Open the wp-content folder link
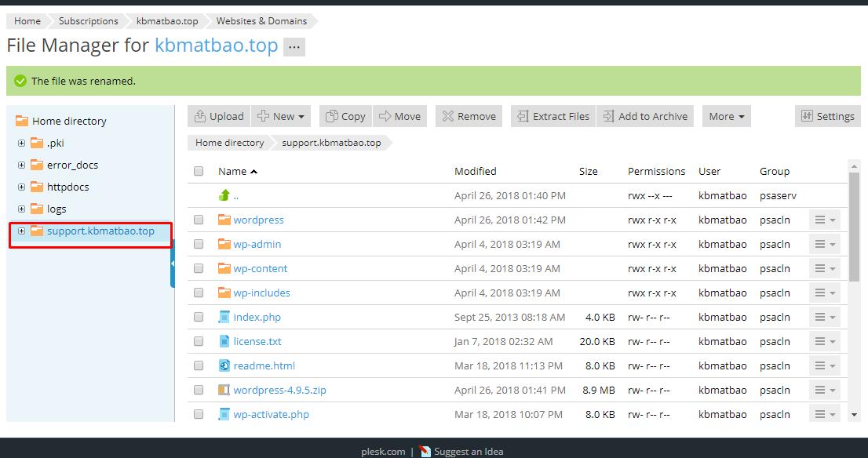The height and width of the screenshot is (458, 868). point(260,268)
